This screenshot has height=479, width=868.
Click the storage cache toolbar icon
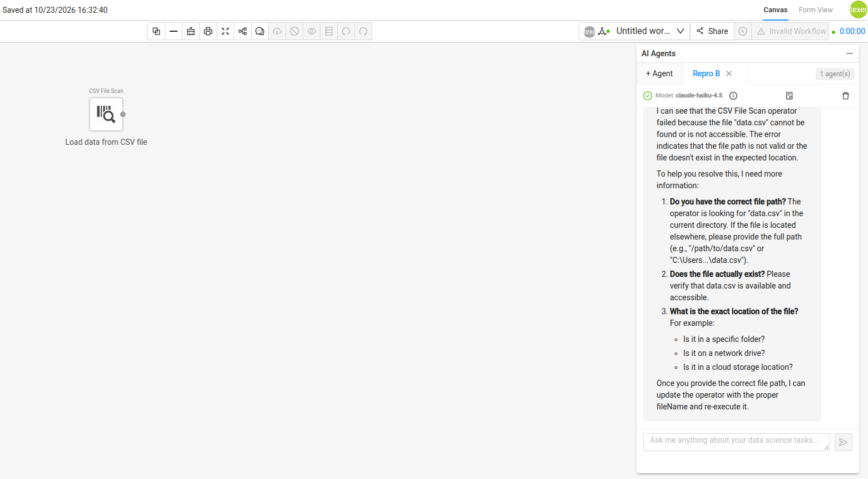(329, 31)
